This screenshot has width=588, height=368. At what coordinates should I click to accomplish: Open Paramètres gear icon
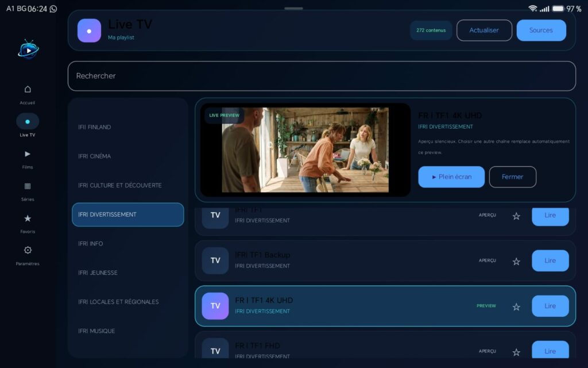[28, 250]
